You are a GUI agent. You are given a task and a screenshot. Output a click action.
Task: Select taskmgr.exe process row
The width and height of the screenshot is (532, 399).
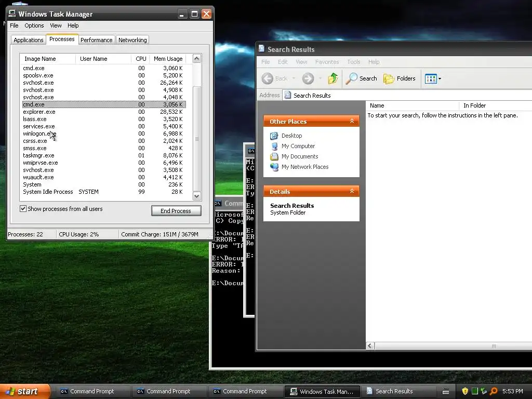pos(104,155)
